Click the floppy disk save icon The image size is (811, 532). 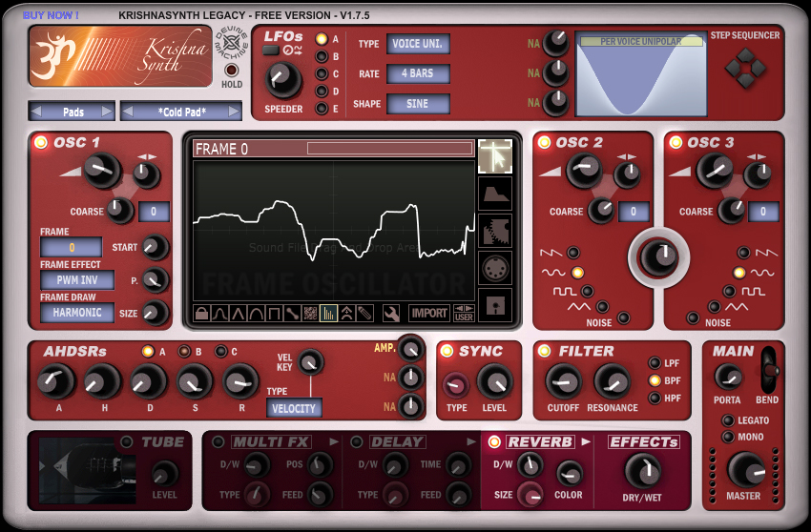[495, 305]
